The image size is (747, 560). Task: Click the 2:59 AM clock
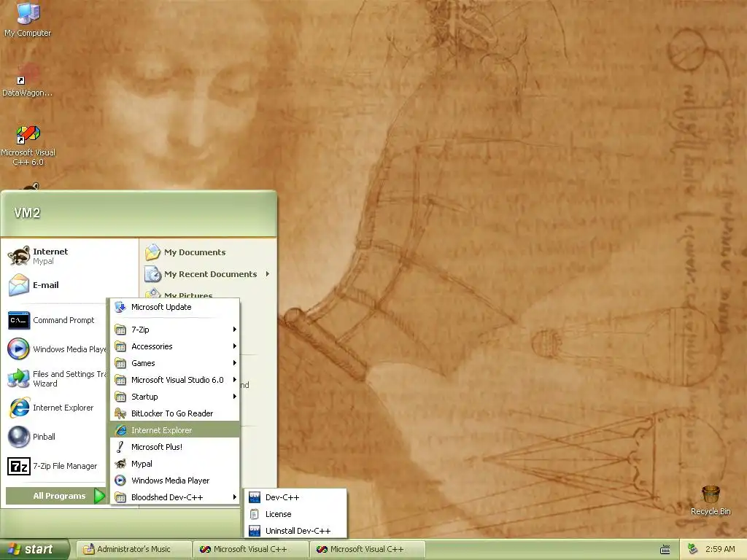pyautogui.click(x=720, y=549)
